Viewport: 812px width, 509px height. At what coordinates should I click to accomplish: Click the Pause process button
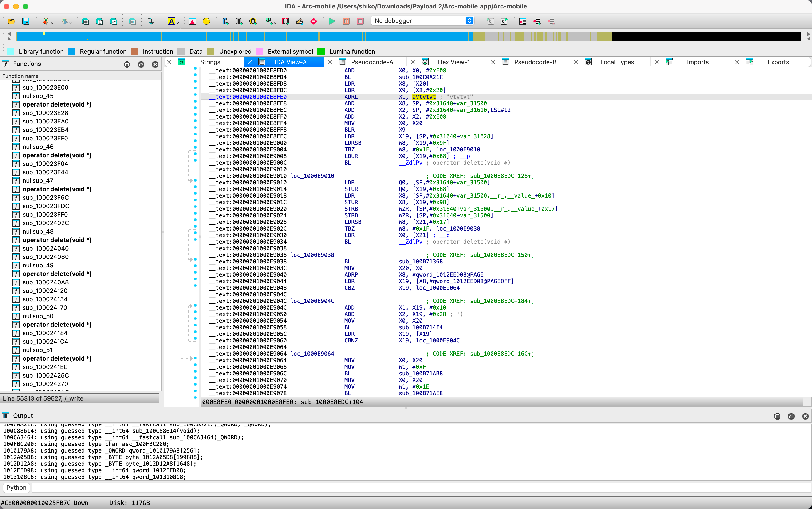pos(346,21)
